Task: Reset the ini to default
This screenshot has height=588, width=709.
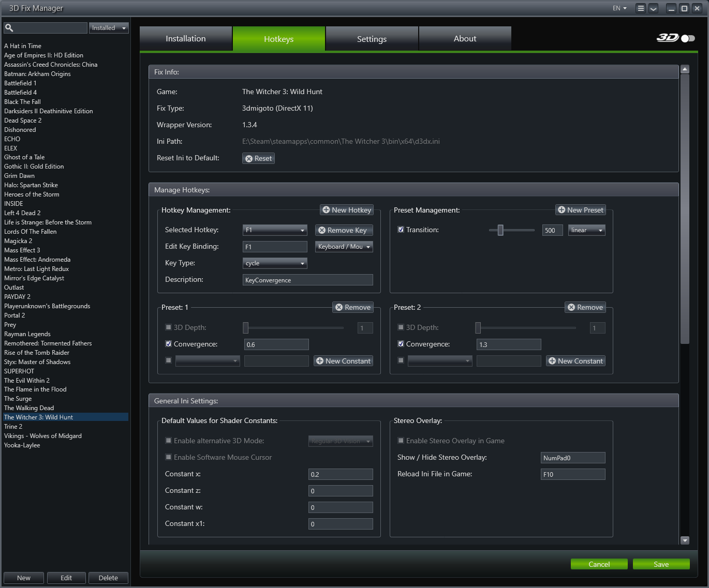Action: pyautogui.click(x=258, y=158)
